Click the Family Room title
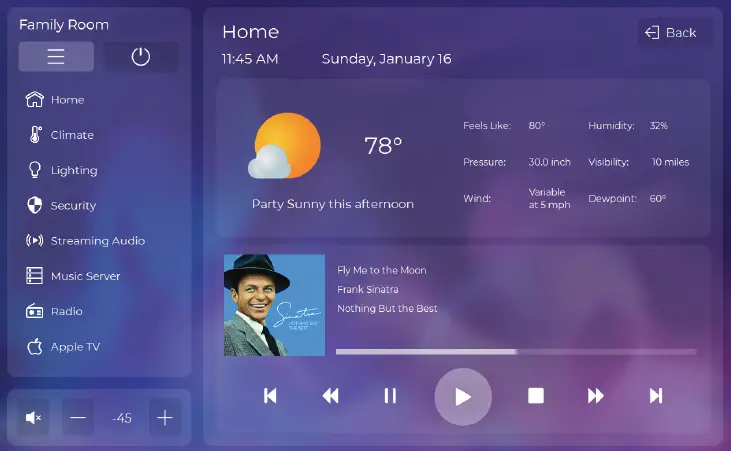Viewport: 731px width, 451px height. point(64,25)
